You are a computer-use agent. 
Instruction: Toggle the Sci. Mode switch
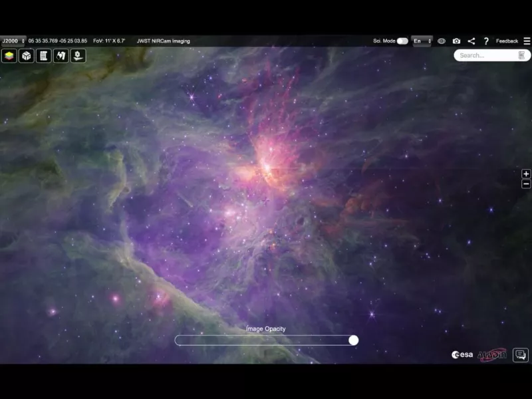(402, 41)
